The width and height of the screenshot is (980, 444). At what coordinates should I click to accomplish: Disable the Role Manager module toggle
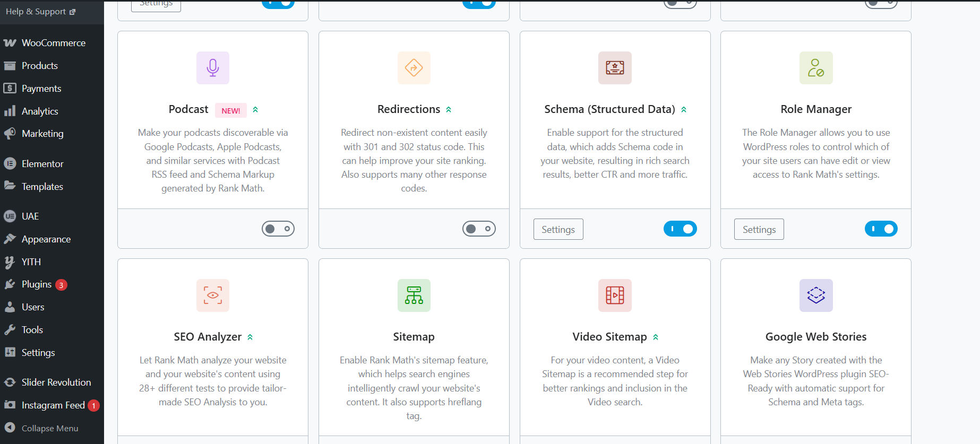881,229
